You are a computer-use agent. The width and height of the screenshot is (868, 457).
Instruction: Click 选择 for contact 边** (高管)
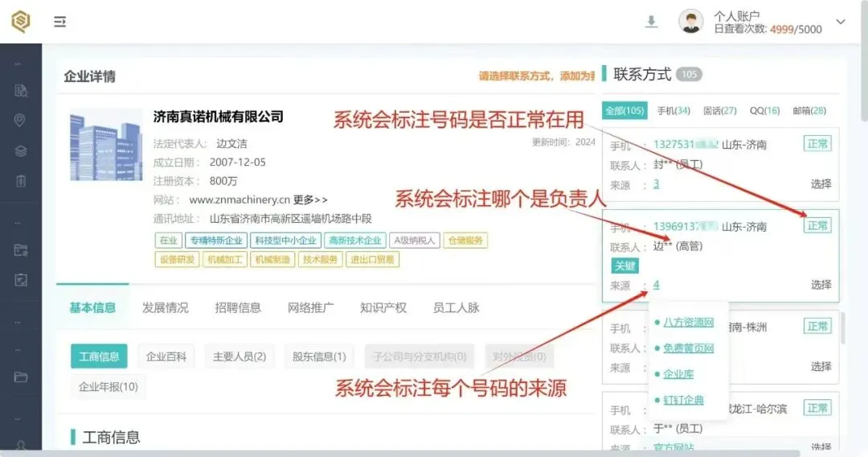(x=821, y=285)
